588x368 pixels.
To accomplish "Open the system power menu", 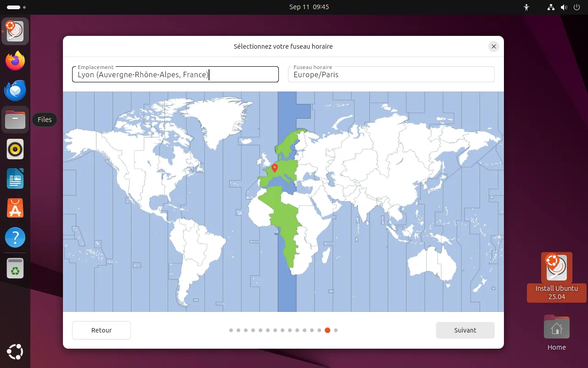I will (x=577, y=7).
